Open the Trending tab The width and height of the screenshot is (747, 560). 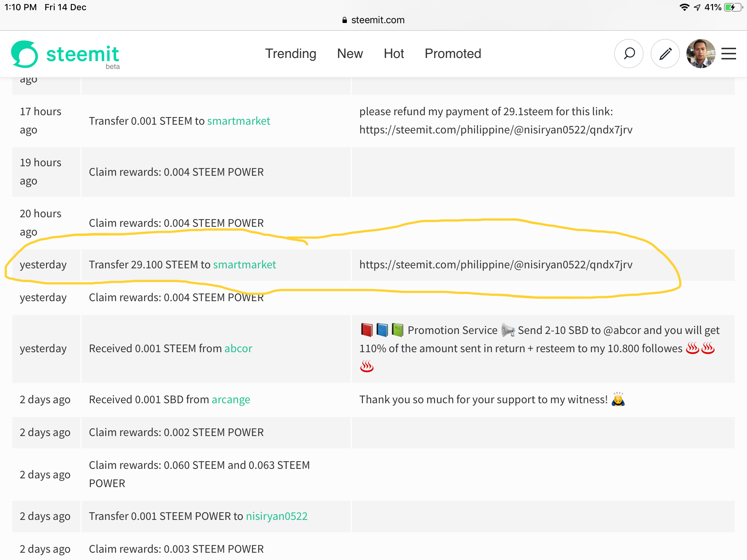[290, 54]
